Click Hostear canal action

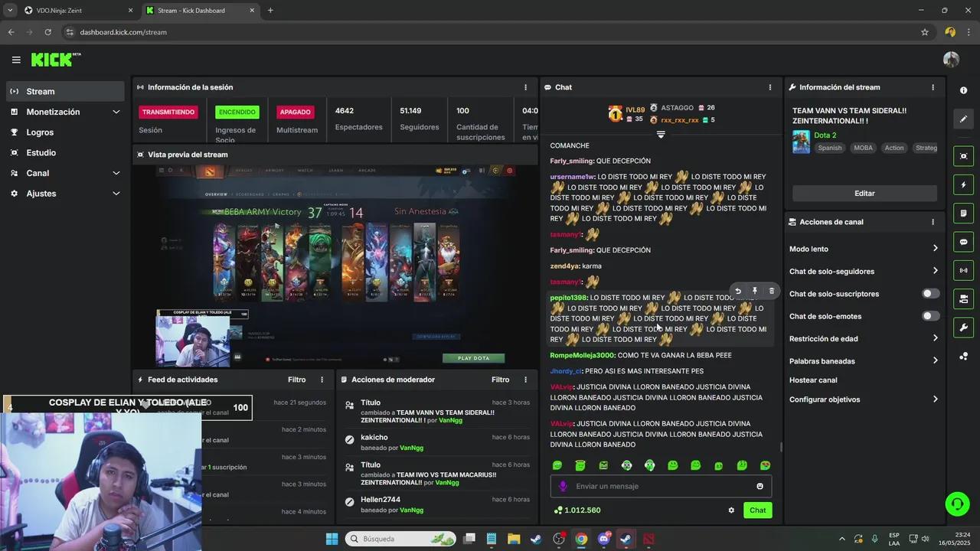tap(813, 380)
